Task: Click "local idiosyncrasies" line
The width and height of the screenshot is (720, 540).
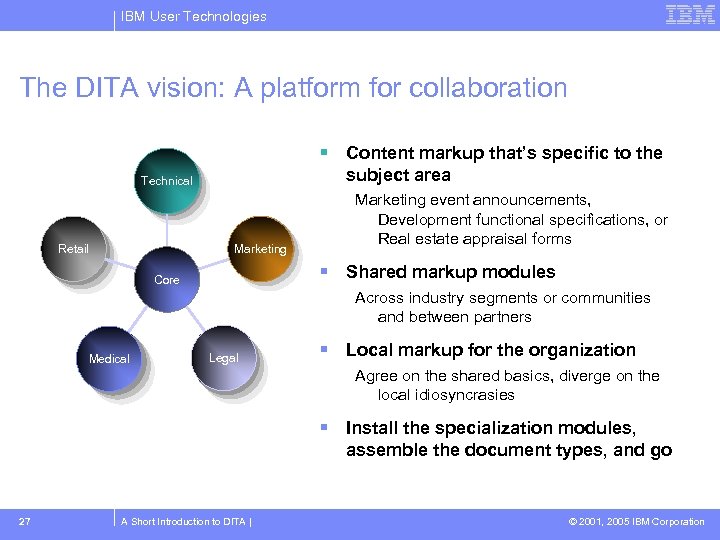Action: pyautogui.click(x=446, y=395)
